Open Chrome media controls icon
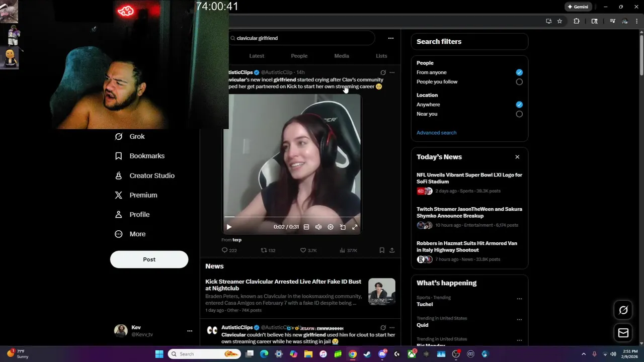Screen dimensions: 644x362 pyautogui.click(x=612, y=21)
